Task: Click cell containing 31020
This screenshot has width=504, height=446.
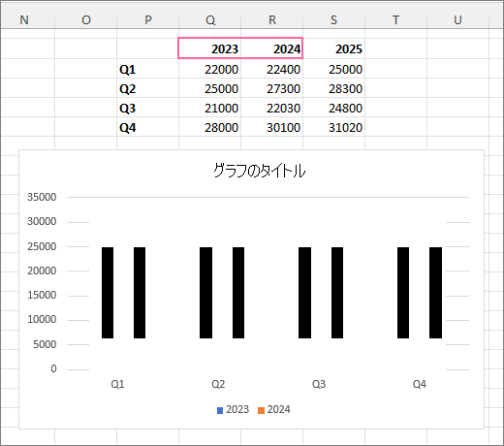Action: pos(334,127)
